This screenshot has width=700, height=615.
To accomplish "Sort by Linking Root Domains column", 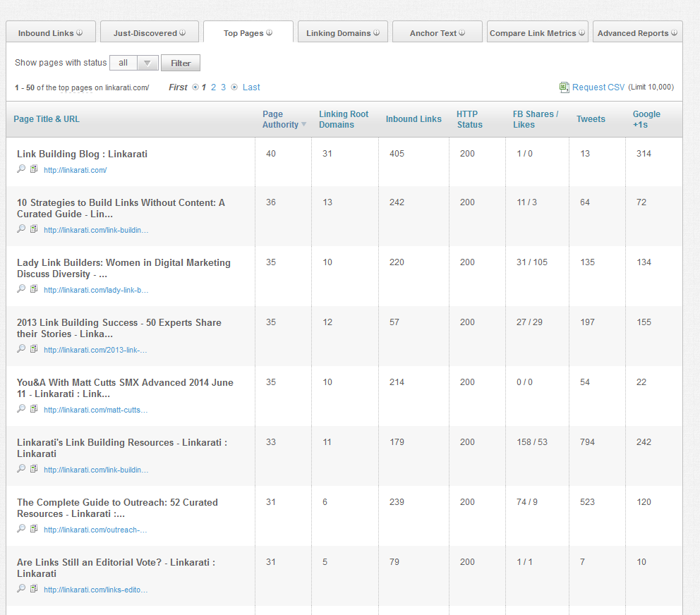I will [344, 119].
